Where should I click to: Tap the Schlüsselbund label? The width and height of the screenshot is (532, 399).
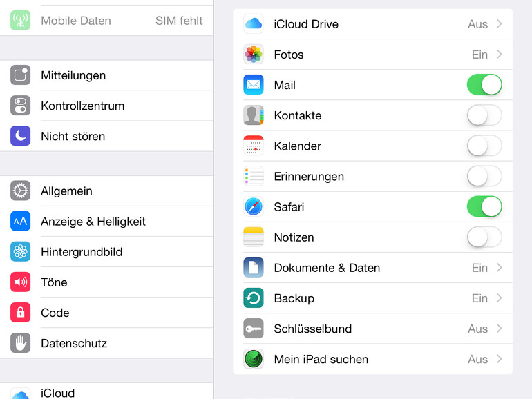point(313,329)
